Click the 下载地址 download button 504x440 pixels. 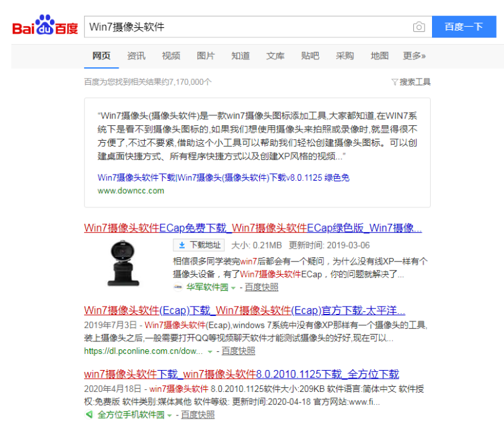[x=199, y=245]
